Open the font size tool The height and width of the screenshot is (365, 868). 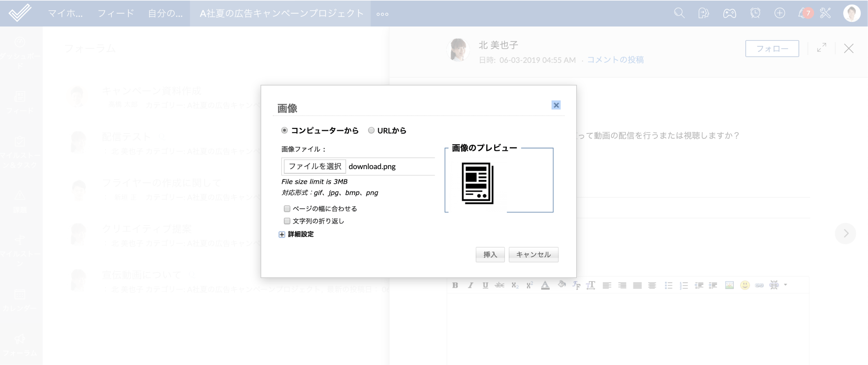pos(591,286)
